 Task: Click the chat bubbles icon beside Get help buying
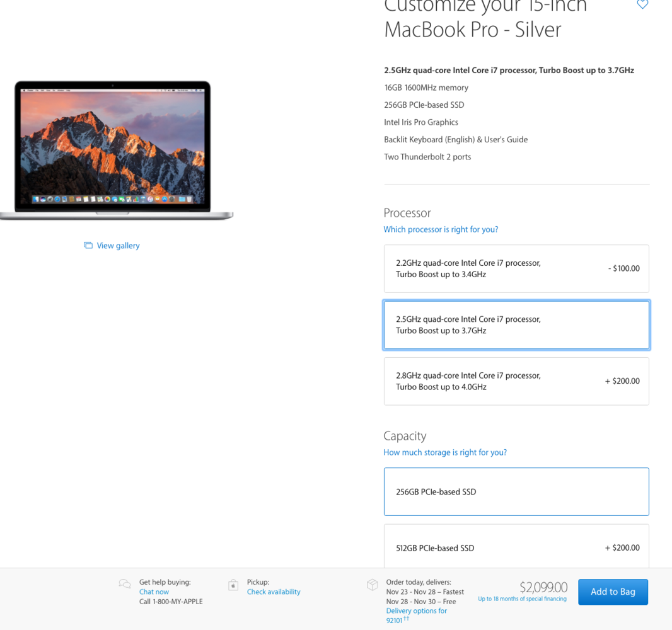(x=124, y=583)
